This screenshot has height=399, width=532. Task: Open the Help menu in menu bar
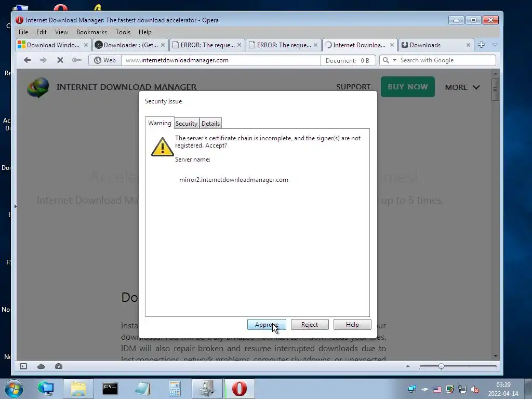pos(145,32)
